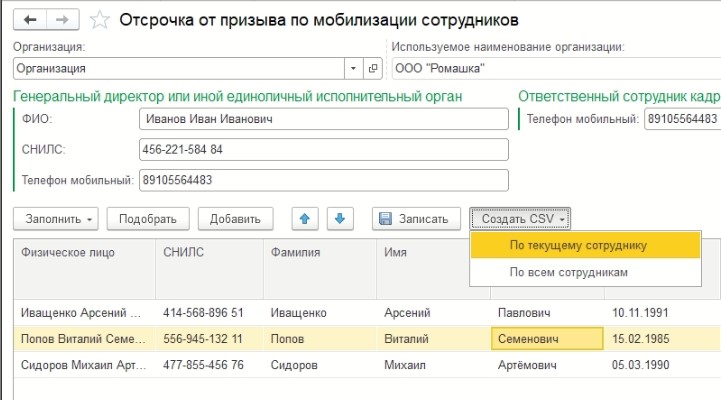This screenshot has width=721, height=400.
Task: Move row up with blue up arrow
Action: 305,219
